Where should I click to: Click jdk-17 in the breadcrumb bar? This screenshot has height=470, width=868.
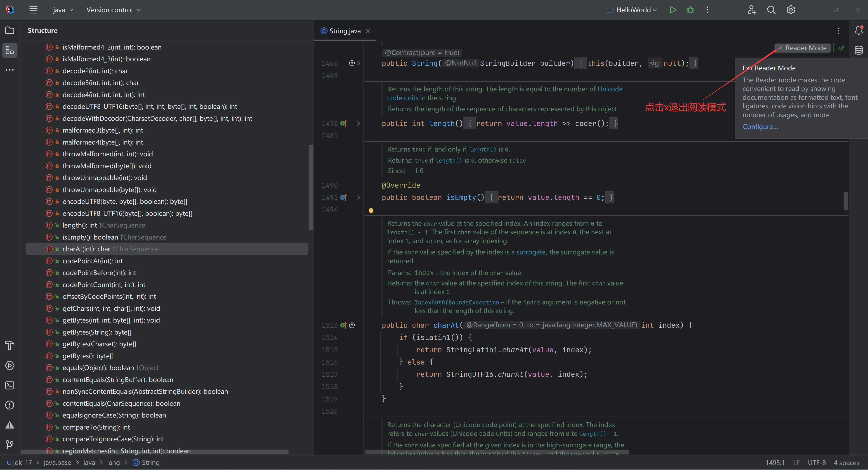click(x=19, y=462)
